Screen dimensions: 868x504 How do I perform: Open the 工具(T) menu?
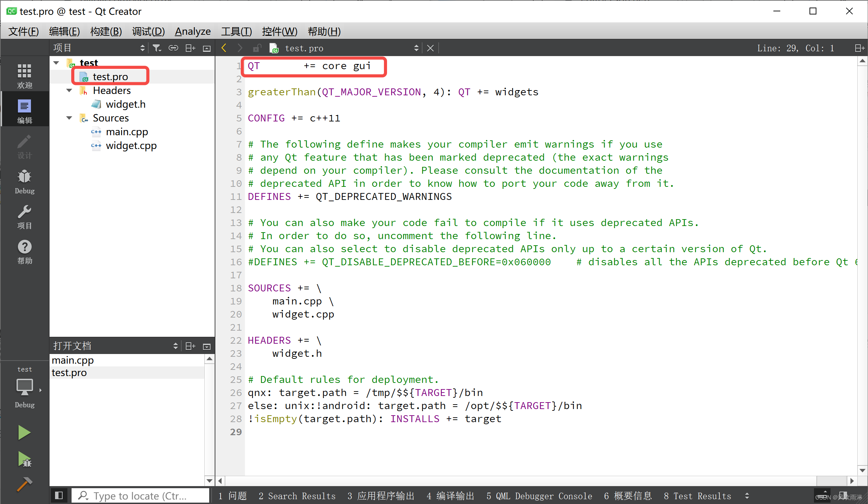(236, 31)
